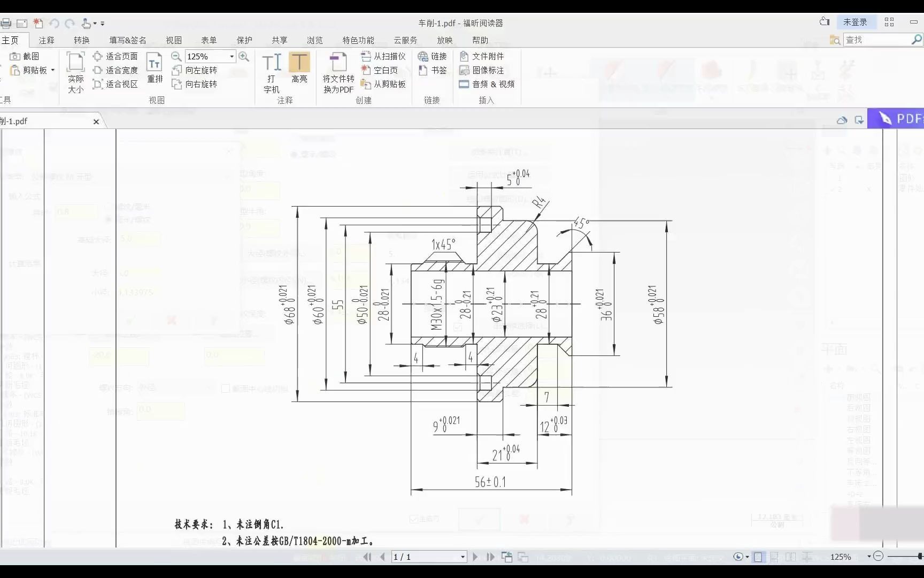Open the 转换 convert ribbon tab

82,40
